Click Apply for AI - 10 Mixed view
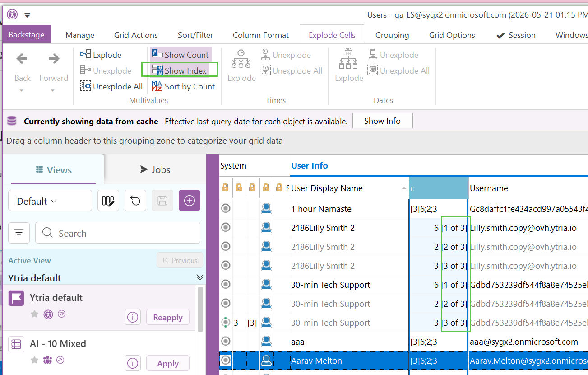 (167, 363)
